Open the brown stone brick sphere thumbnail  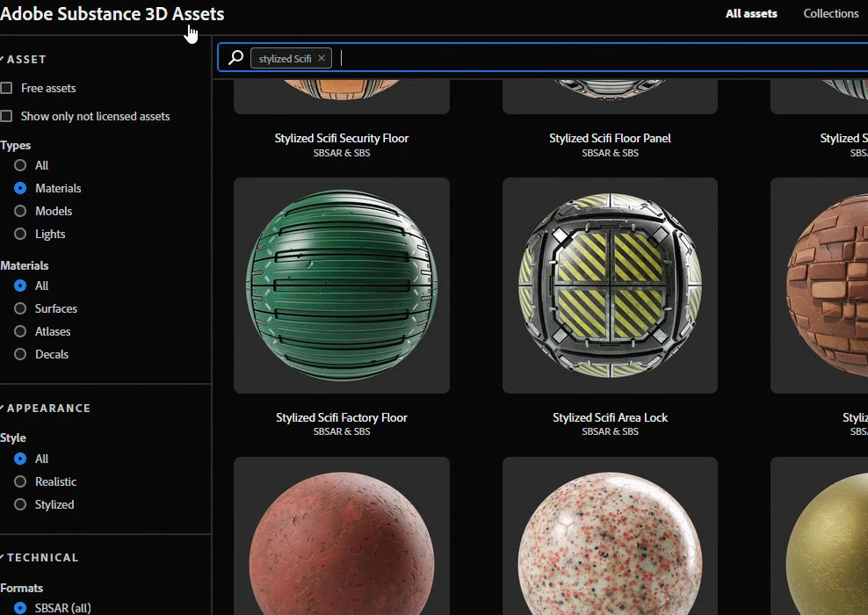pos(820,285)
